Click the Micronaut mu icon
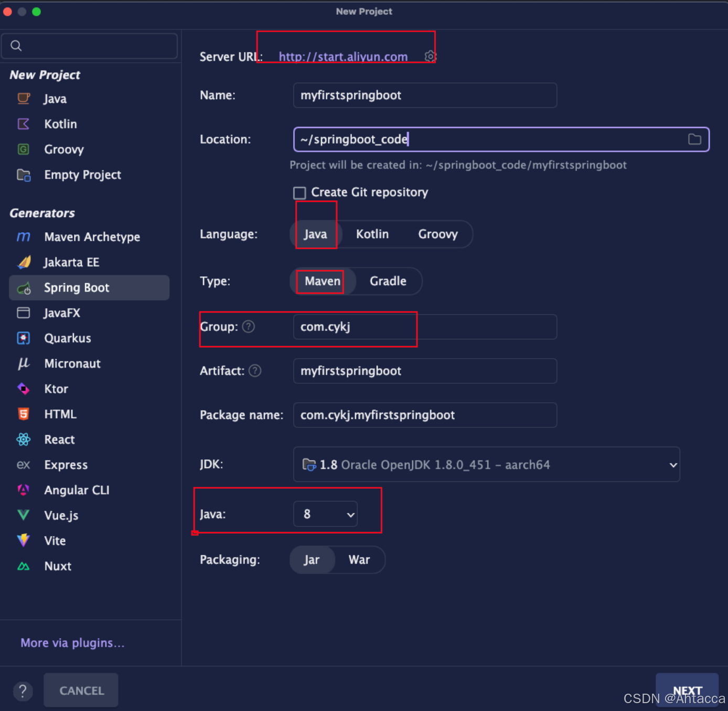728x711 pixels. coord(24,363)
